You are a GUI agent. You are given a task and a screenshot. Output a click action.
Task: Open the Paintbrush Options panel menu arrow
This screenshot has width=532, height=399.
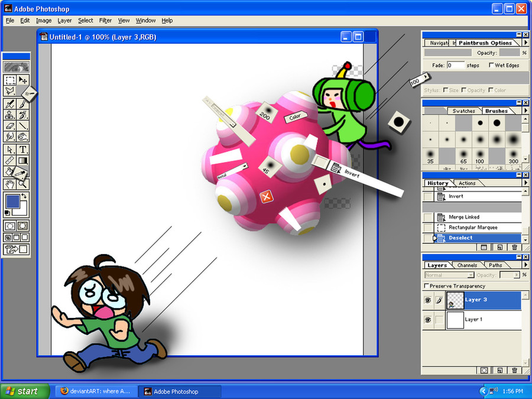(525, 43)
